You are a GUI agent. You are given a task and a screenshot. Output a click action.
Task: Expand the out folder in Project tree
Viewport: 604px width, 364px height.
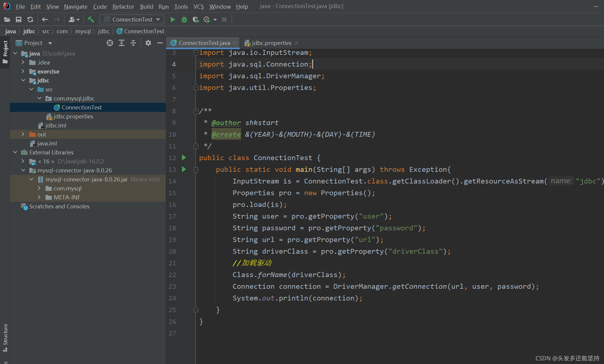pos(23,134)
